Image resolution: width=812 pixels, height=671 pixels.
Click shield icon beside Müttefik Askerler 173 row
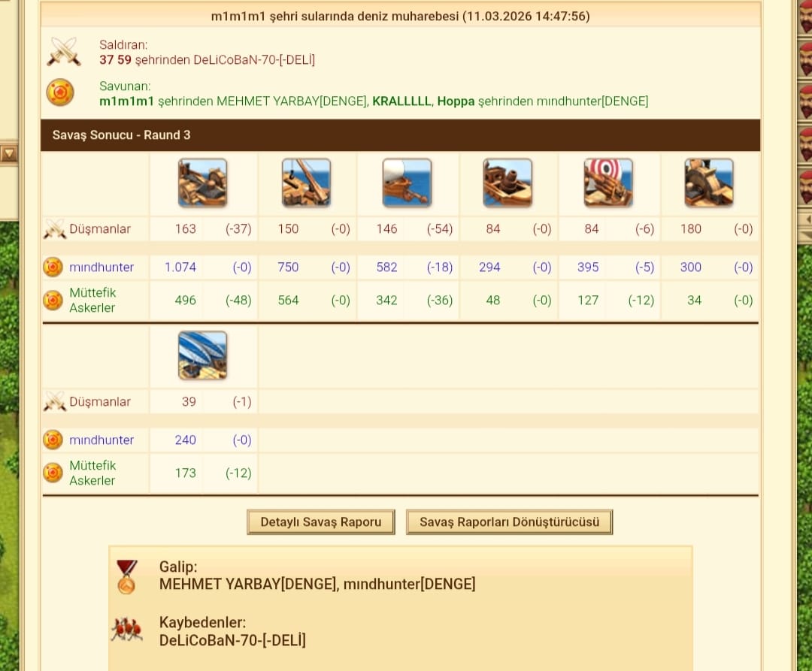[53, 473]
